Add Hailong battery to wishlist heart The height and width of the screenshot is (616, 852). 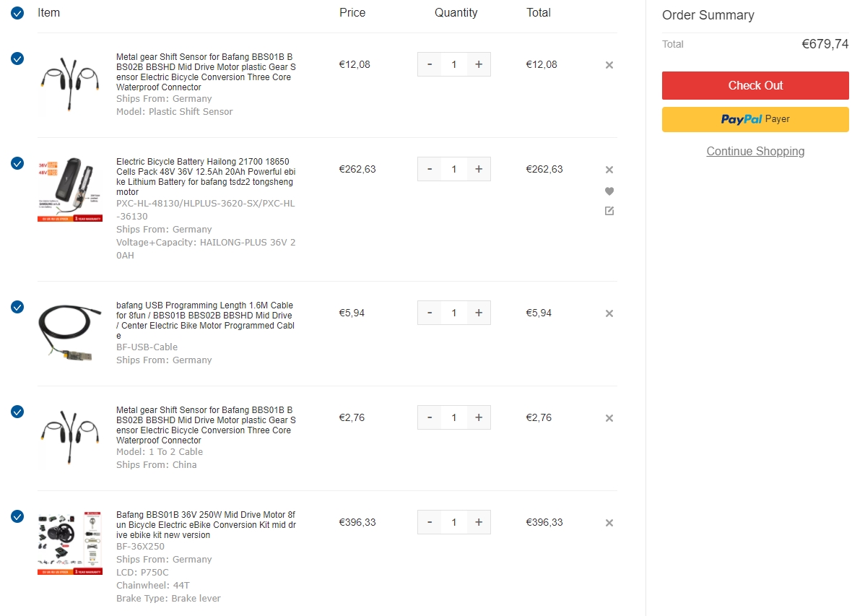[x=609, y=191]
